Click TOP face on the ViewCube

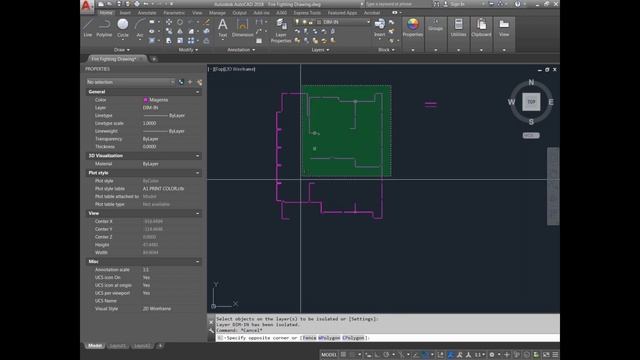[x=531, y=102]
